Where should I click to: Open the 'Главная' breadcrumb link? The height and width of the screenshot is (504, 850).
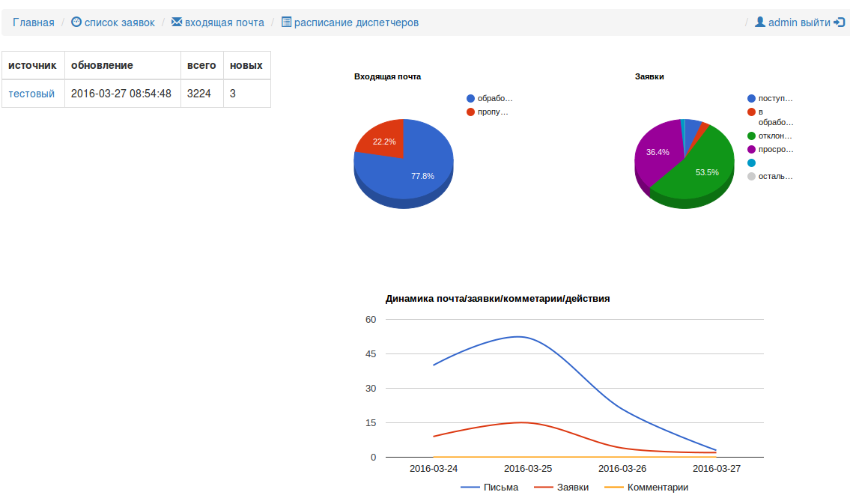34,22
